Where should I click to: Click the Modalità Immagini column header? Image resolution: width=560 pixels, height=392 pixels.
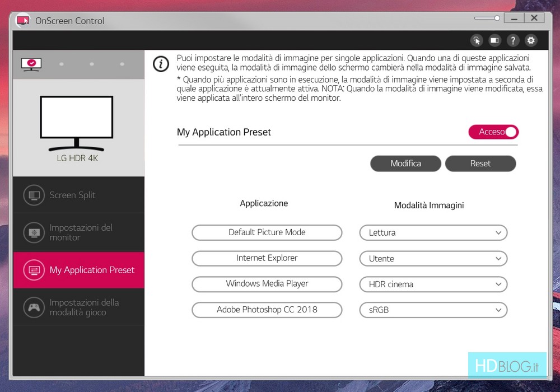point(429,206)
